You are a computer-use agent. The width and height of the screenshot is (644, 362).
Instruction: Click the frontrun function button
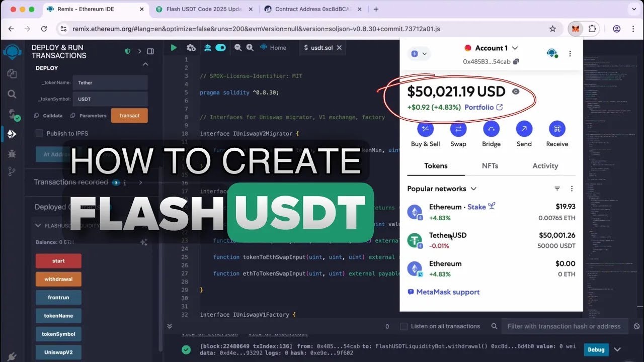(x=58, y=298)
